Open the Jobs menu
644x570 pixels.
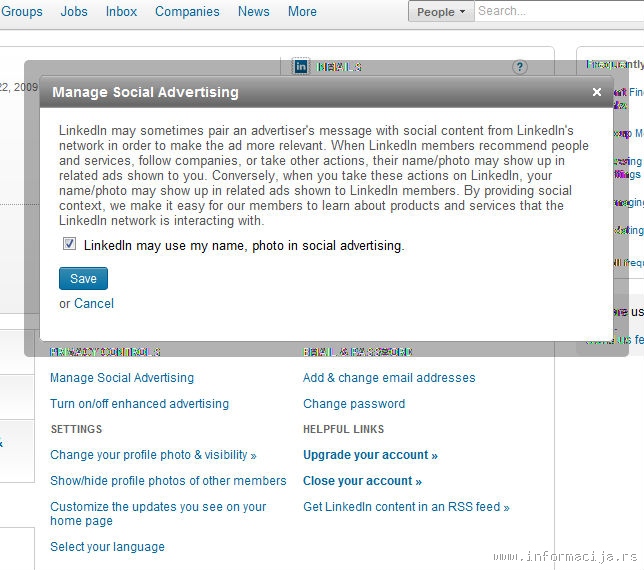pos(74,11)
